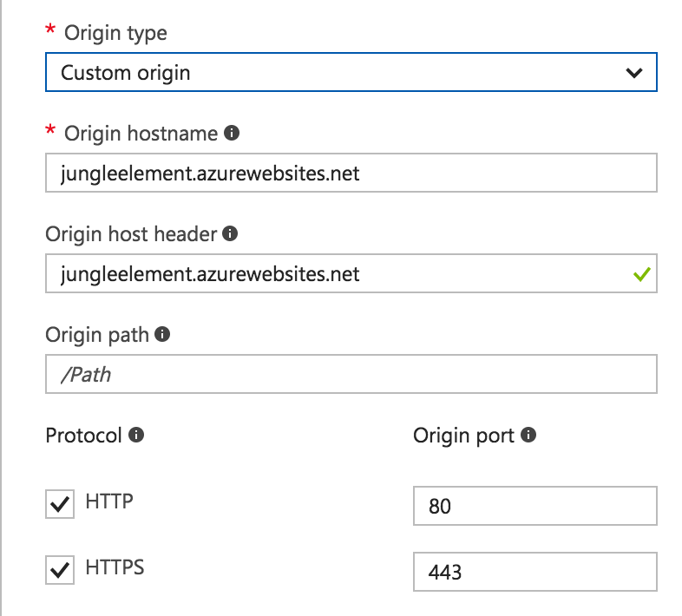682x616 pixels.
Task: Click the Origin path info icon
Action: click(162, 334)
